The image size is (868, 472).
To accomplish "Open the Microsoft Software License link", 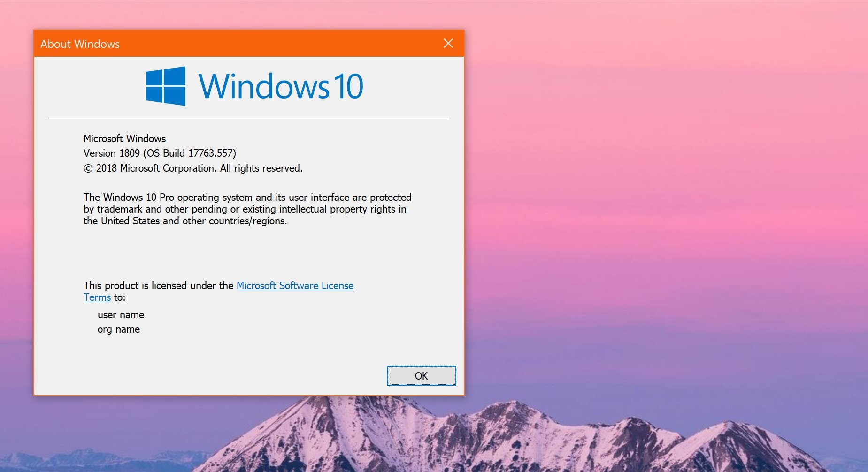I will [295, 285].
